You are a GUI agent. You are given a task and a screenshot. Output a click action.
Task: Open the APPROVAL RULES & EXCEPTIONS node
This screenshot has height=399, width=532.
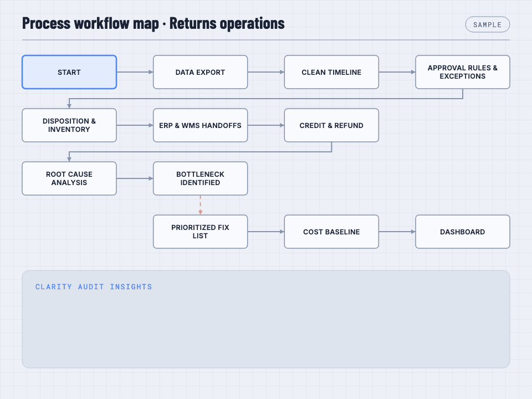click(462, 72)
